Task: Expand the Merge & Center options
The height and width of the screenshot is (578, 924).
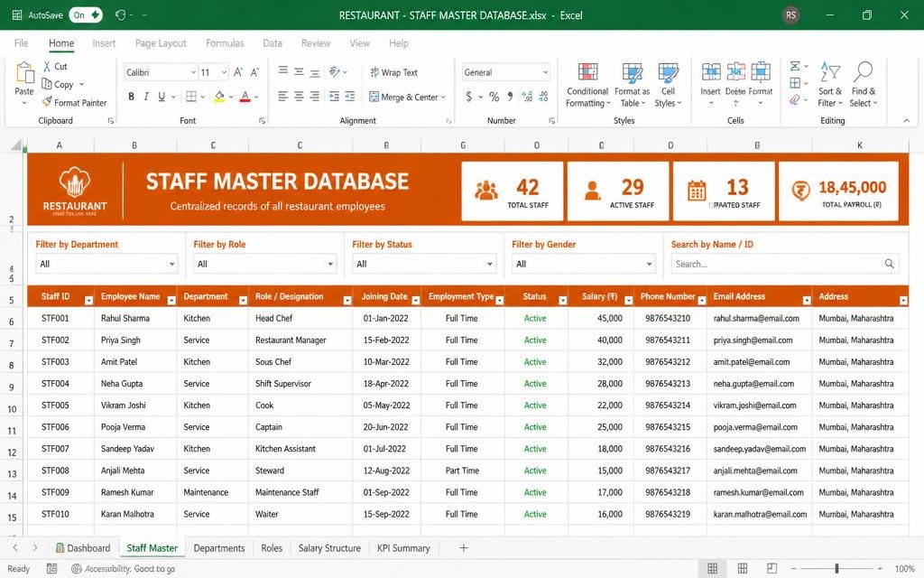Action: 443,97
